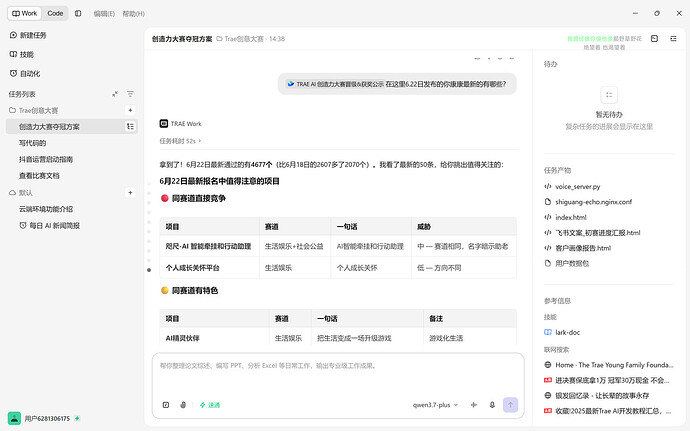Open the task list filter icon
690x431 pixels.
130,94
